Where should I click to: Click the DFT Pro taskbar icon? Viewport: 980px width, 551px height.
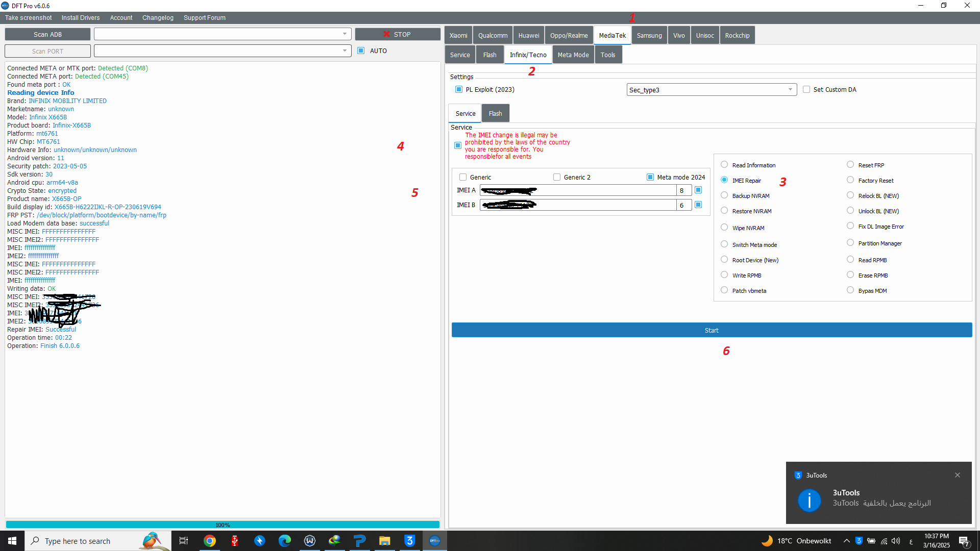click(x=434, y=541)
